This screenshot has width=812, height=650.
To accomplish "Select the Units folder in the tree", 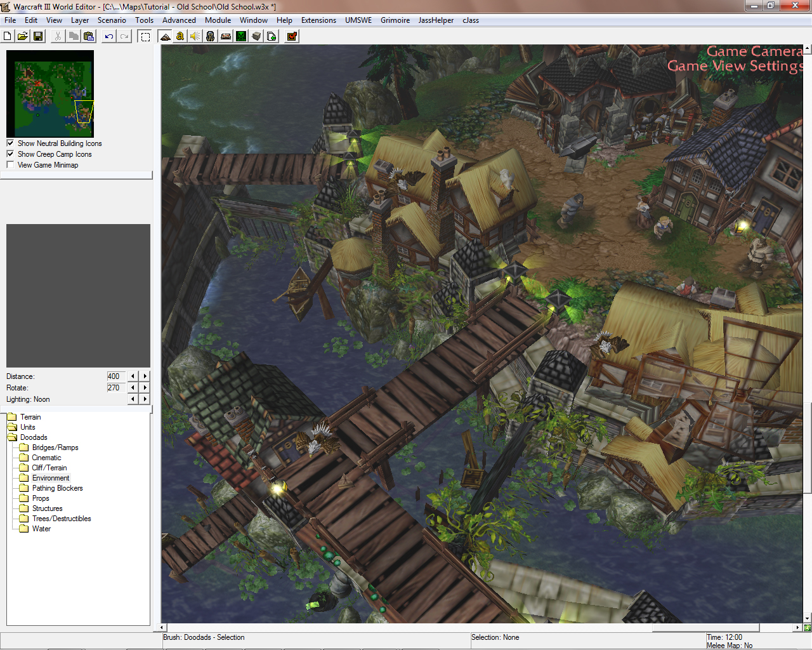I will [x=28, y=427].
